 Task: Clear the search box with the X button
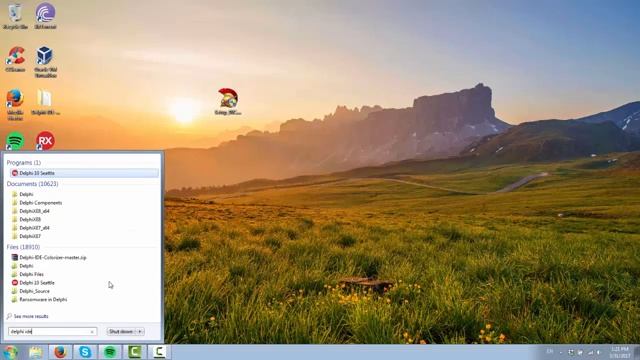tap(92, 332)
